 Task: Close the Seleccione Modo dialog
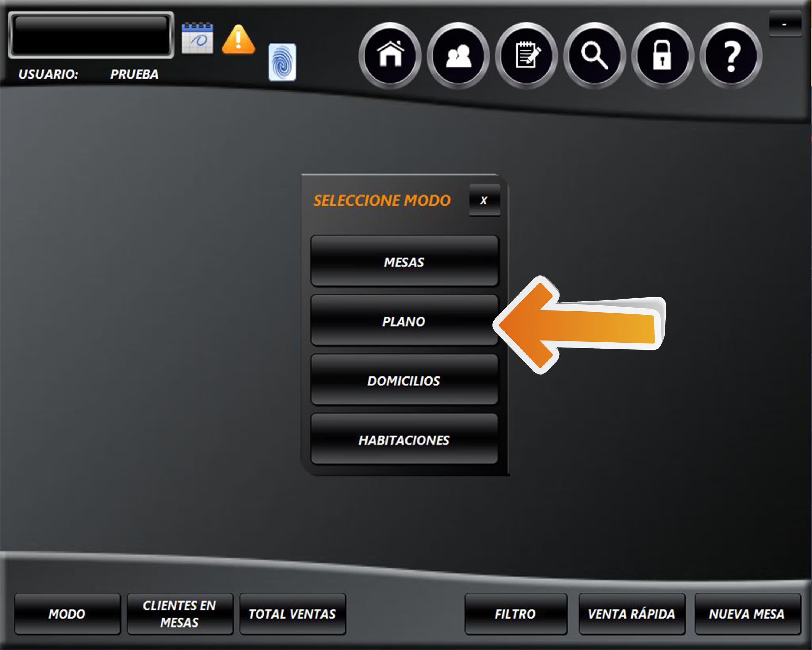[484, 200]
